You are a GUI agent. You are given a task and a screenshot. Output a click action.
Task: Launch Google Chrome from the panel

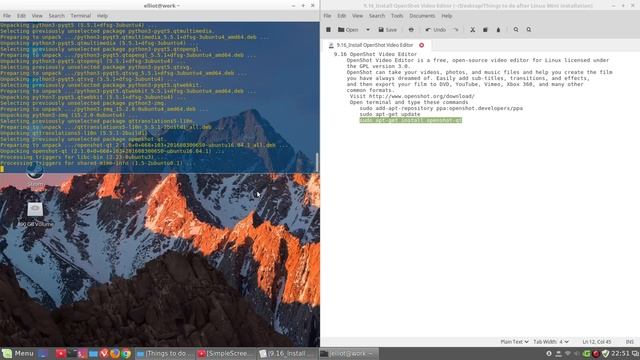pos(126,353)
